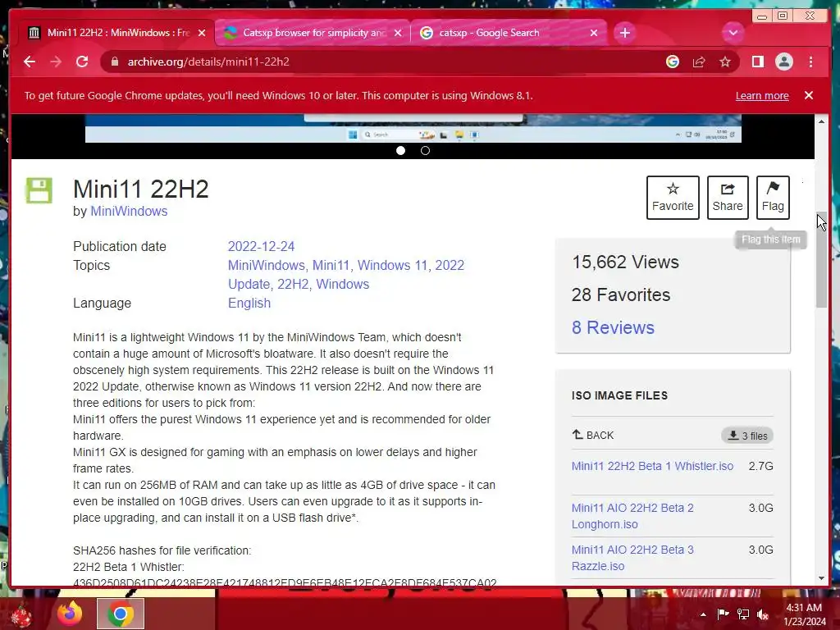The image size is (840, 630).
Task: Select the second carousel dot
Action: point(426,151)
